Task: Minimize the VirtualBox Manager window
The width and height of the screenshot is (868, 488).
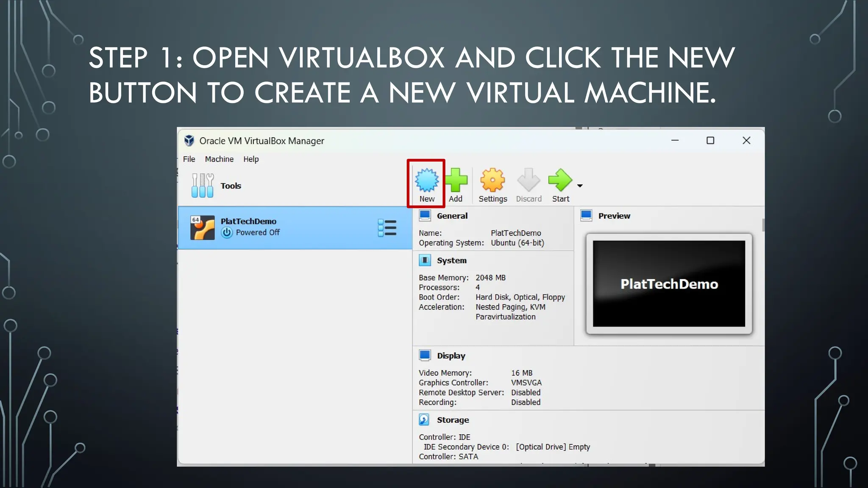Action: [675, 140]
